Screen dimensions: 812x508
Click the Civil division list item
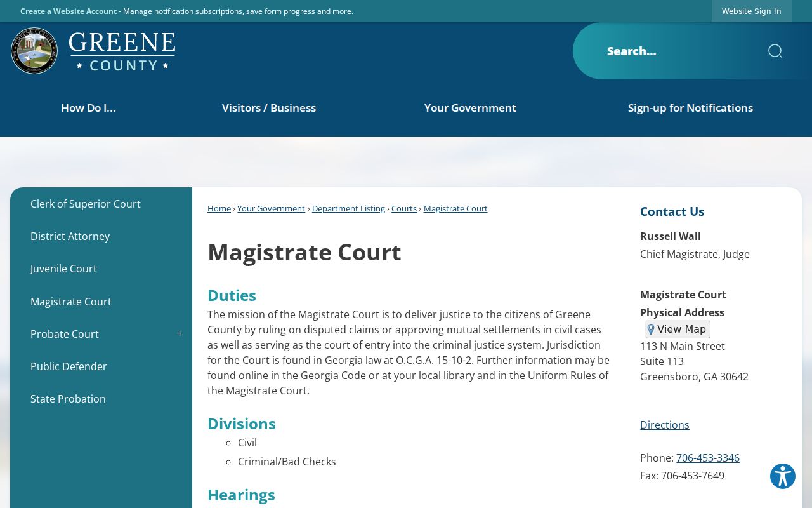pos(247,443)
